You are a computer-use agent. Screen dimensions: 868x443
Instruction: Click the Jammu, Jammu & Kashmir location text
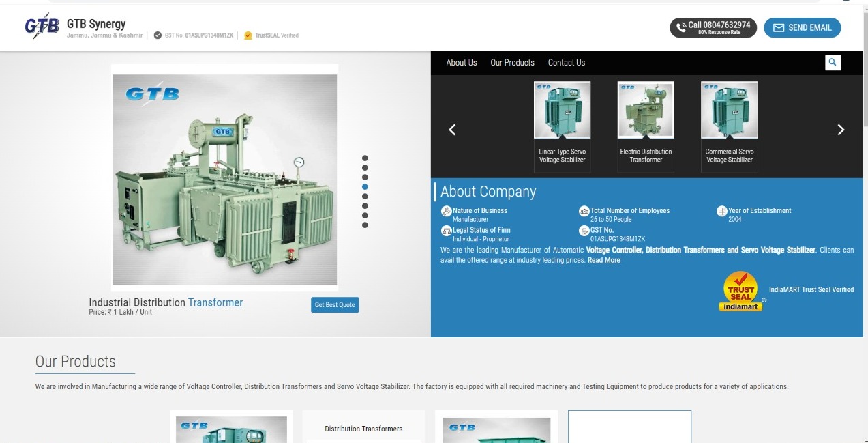click(x=104, y=35)
